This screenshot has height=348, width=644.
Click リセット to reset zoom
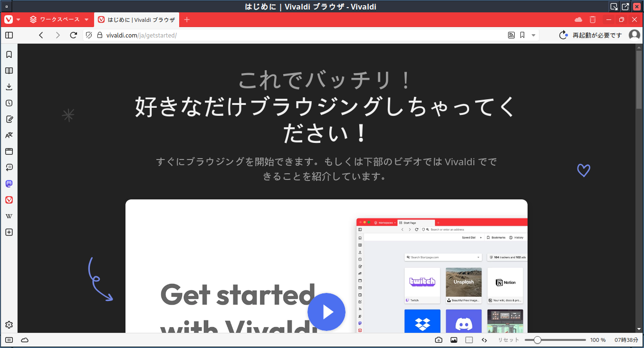[509, 340]
